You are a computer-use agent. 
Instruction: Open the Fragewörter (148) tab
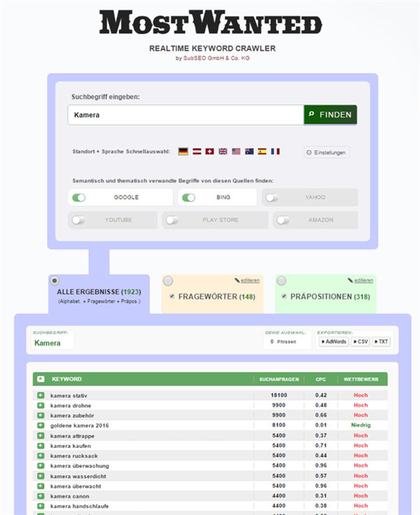click(212, 294)
